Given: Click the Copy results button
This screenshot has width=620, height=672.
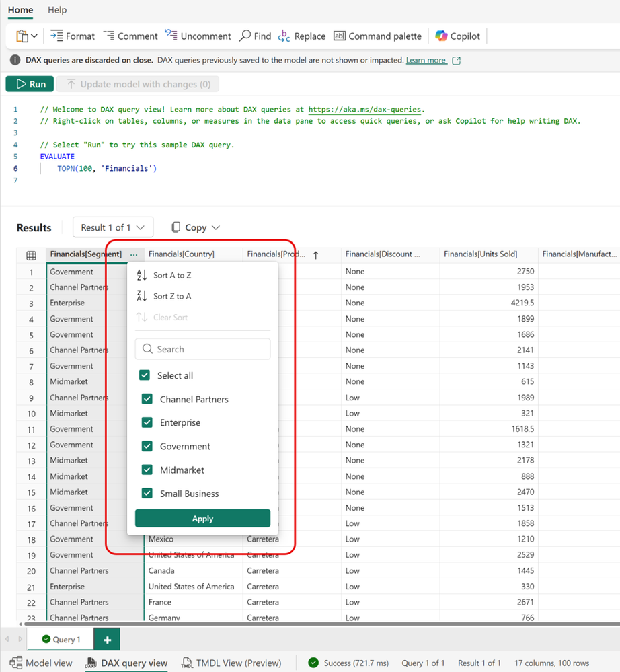Looking at the screenshot, I should (189, 227).
